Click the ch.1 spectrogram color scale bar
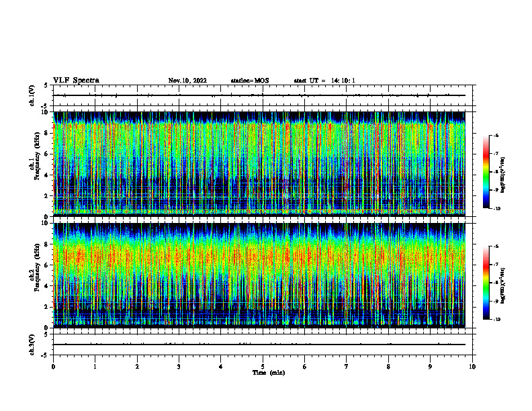Viewport: 532px width, 411px height. coord(486,172)
